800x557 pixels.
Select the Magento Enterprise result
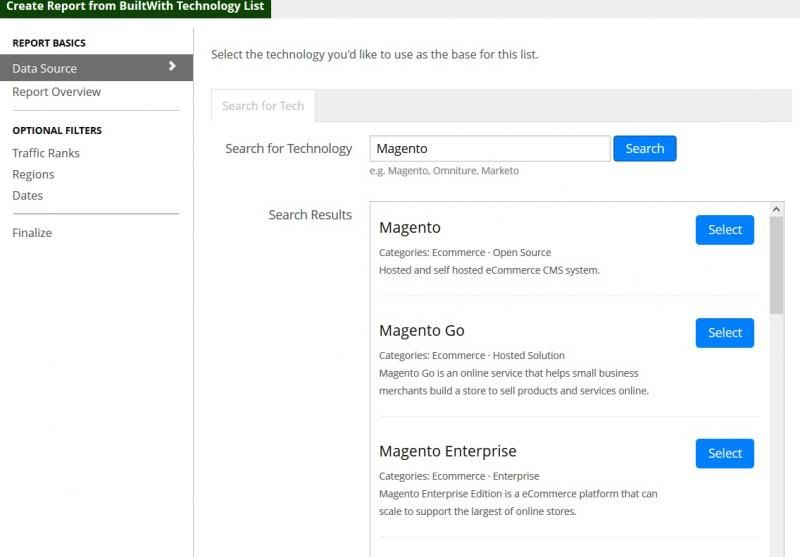(724, 453)
